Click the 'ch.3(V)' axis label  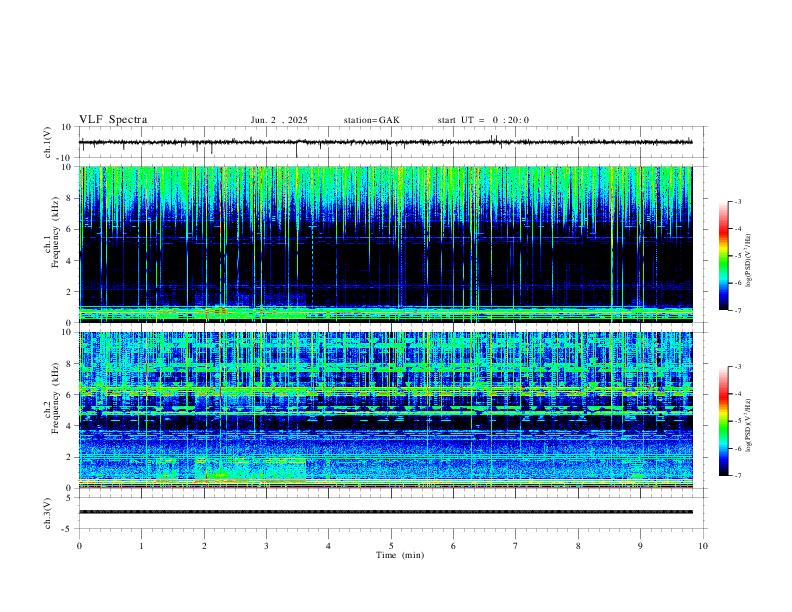click(x=48, y=513)
